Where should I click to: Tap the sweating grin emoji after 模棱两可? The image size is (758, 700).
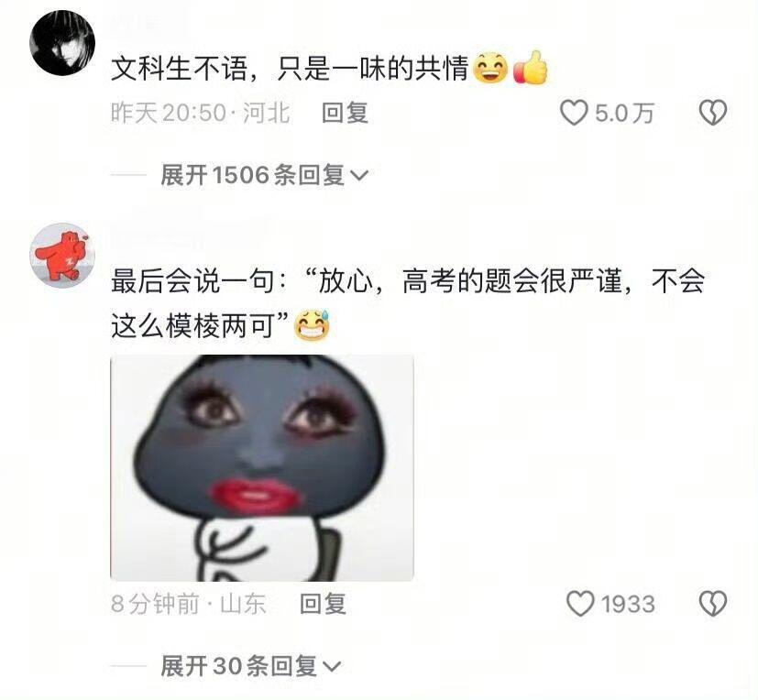coord(313,324)
